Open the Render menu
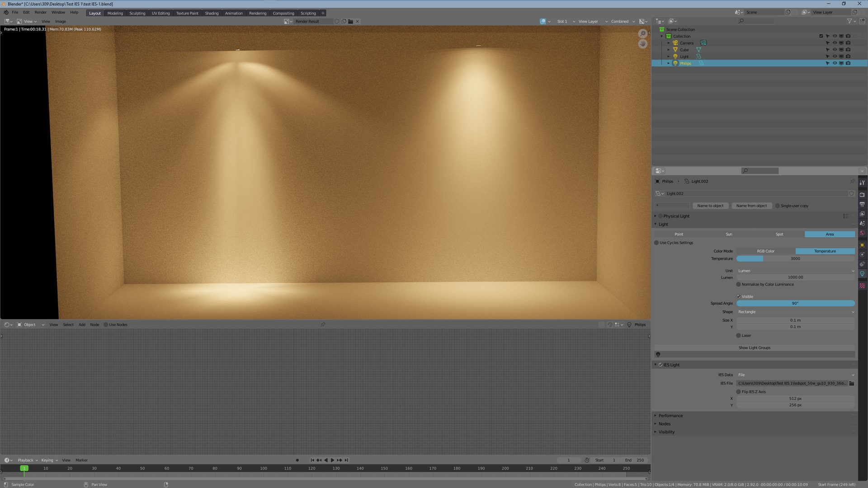Viewport: 868px width, 488px height. [x=40, y=12]
